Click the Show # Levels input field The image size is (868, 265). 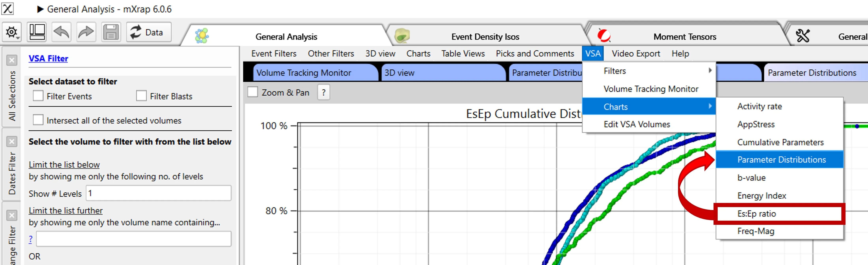158,193
